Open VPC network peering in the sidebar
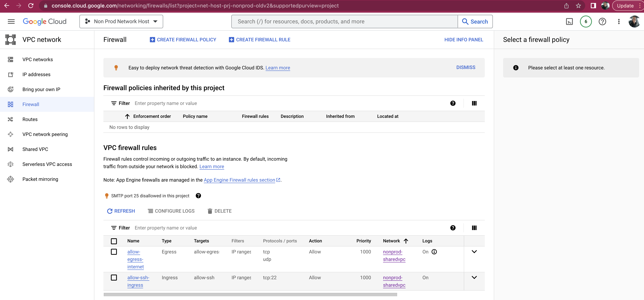Screen dimensions: 644x300 point(45,134)
